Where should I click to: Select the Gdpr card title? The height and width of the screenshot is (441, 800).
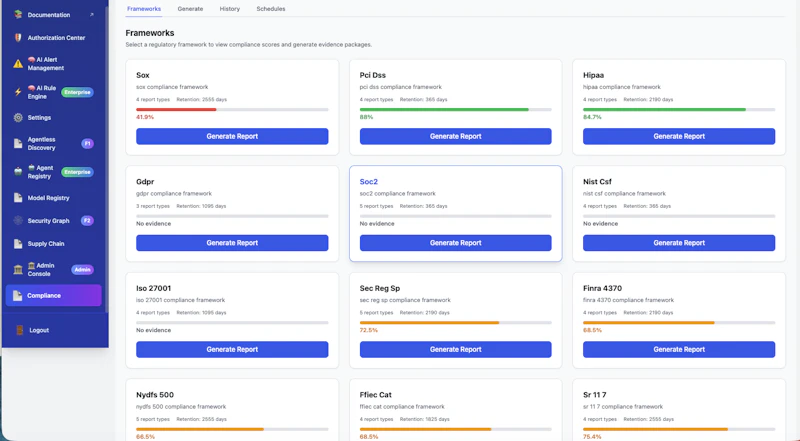click(145, 182)
